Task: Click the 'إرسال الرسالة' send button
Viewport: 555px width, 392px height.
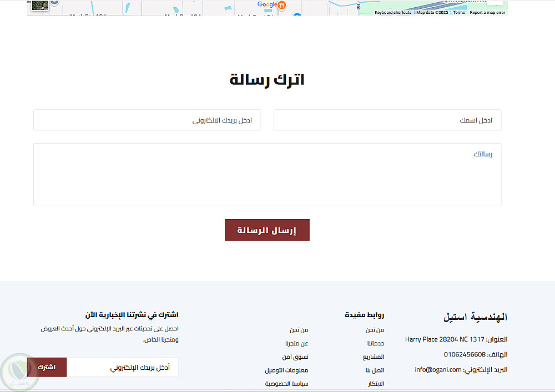Action: (x=268, y=230)
